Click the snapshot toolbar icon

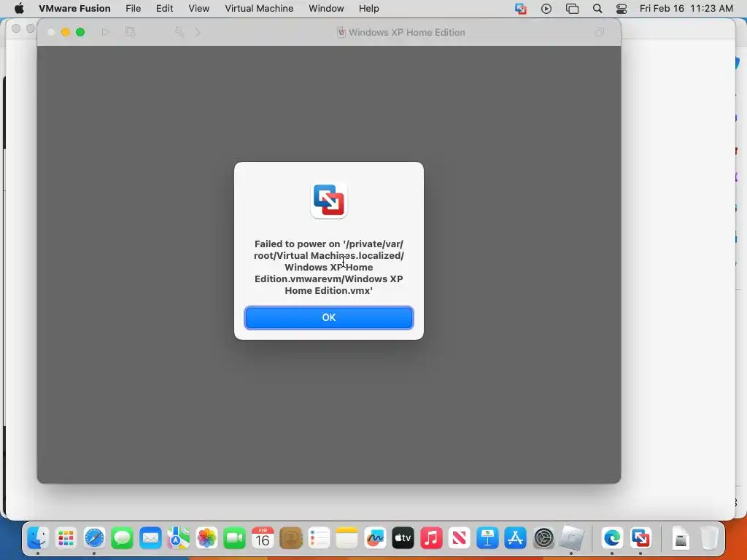(x=130, y=32)
